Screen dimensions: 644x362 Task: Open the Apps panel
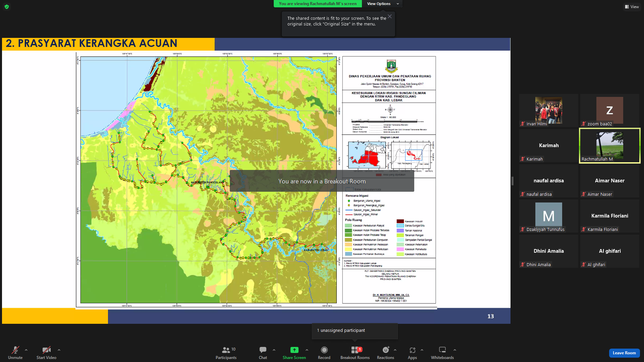412,353
